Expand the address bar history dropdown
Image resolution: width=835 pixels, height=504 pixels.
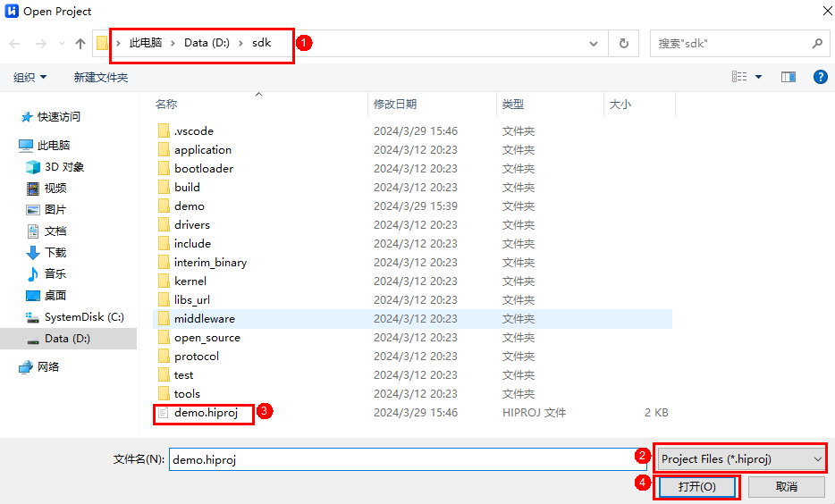594,43
